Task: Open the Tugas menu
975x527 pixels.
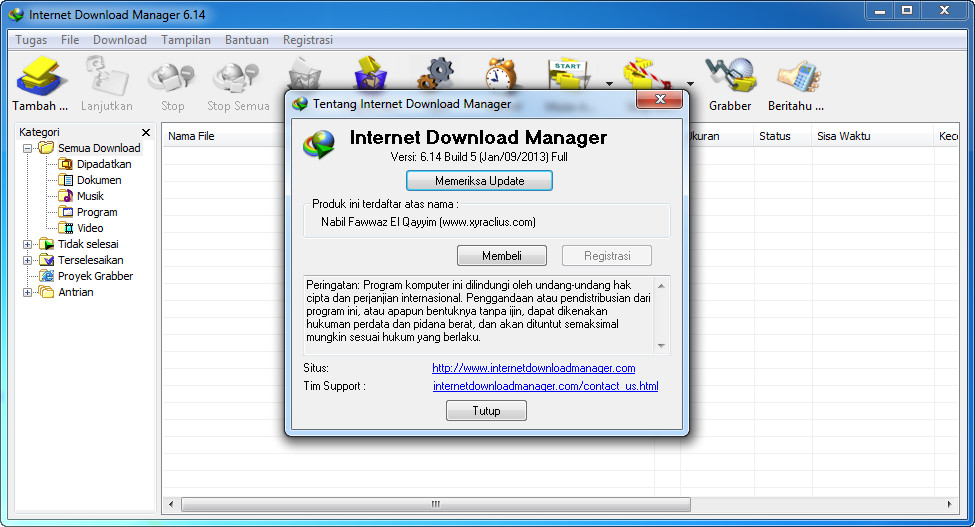Action: click(31, 40)
